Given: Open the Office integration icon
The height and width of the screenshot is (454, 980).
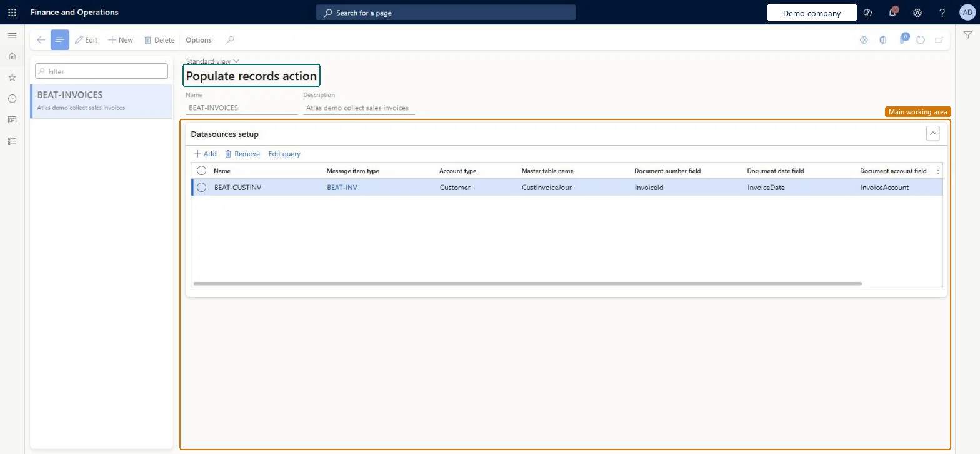Looking at the screenshot, I should click(883, 40).
